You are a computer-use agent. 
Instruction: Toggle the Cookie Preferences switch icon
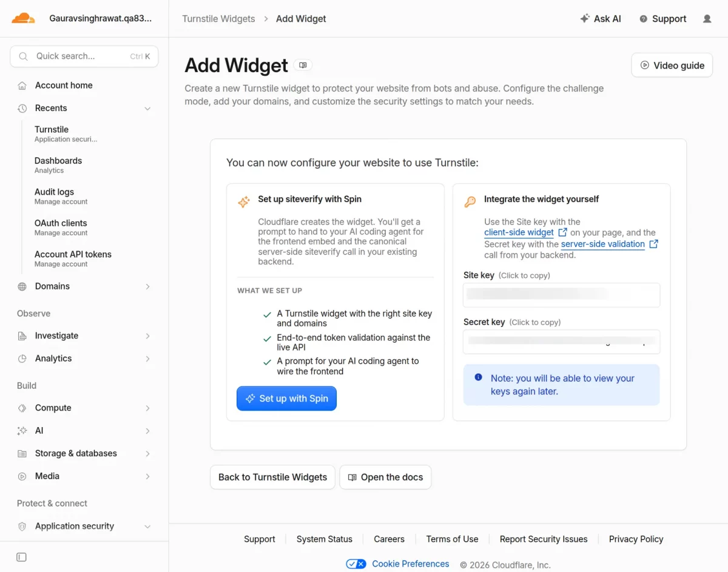(356, 564)
